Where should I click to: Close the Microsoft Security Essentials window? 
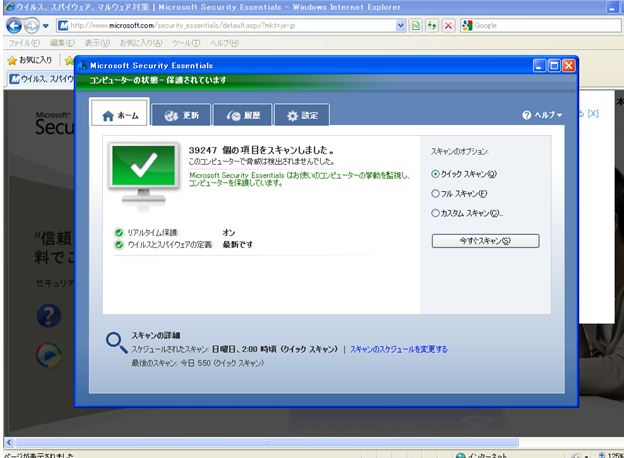pos(568,66)
